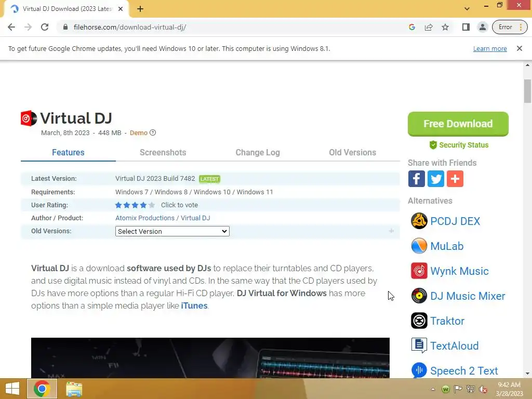Expand row with faint plus icon
This screenshot has height=399, width=532.
[x=391, y=231]
